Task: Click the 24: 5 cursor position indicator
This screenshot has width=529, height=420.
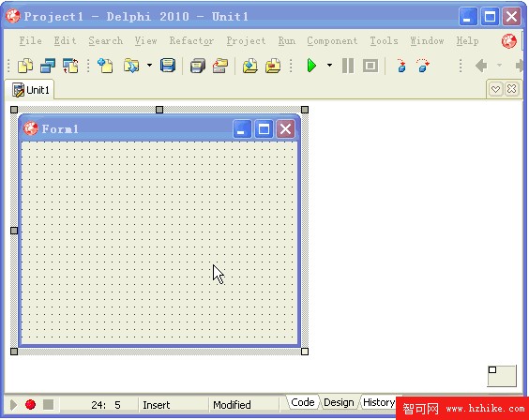Action: [x=106, y=404]
